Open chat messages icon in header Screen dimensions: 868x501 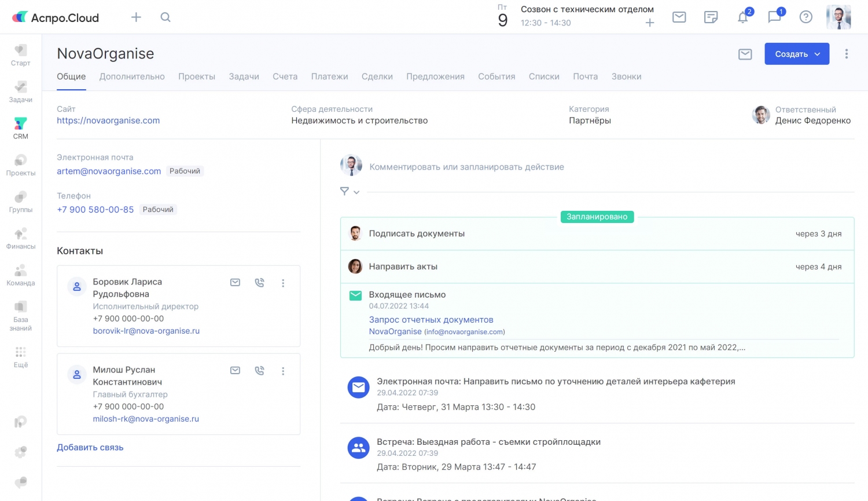click(x=774, y=17)
